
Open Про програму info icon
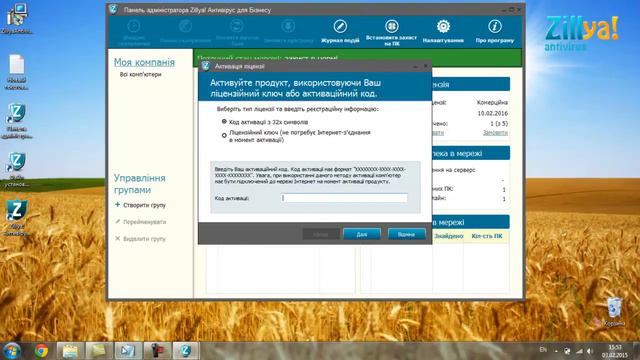point(495,31)
